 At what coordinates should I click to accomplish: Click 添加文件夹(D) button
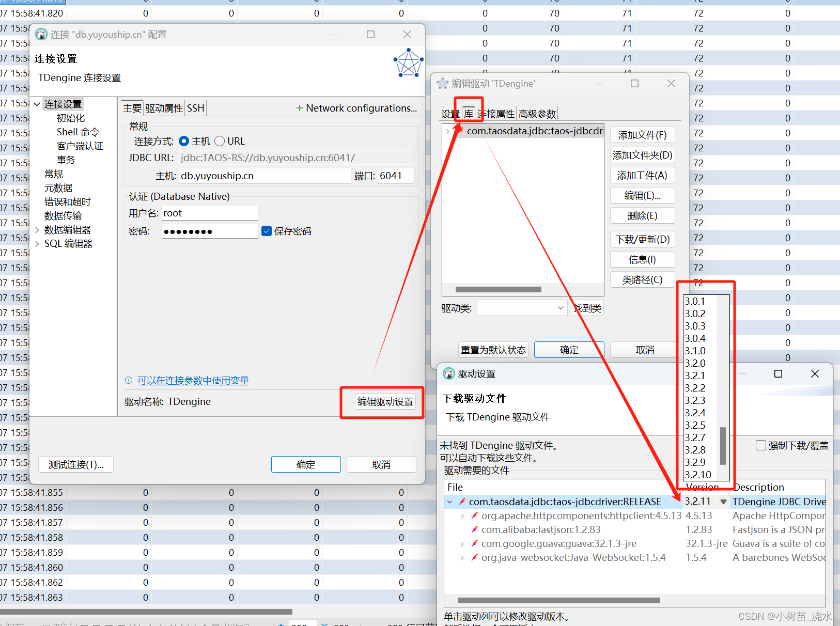click(x=643, y=155)
